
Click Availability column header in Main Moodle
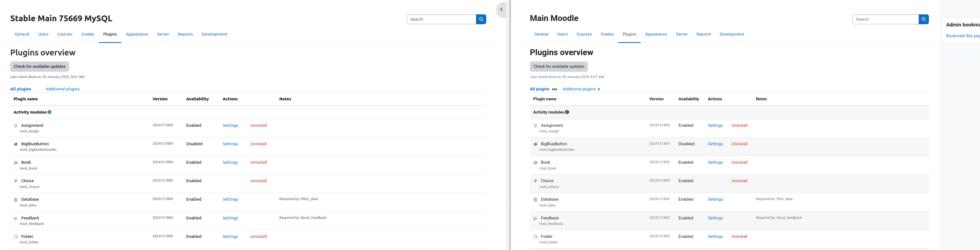(x=689, y=99)
